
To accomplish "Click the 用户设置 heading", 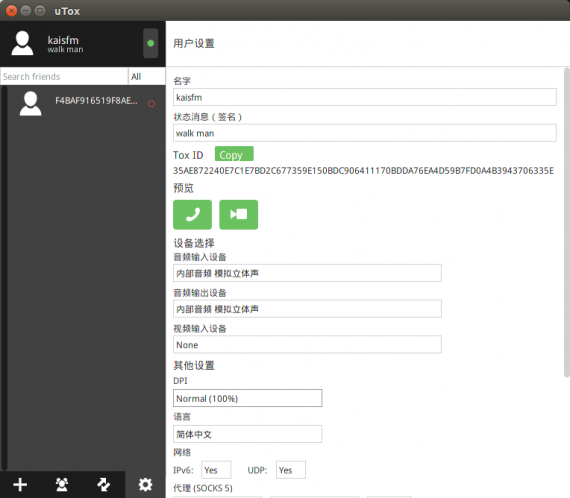I will click(x=194, y=43).
